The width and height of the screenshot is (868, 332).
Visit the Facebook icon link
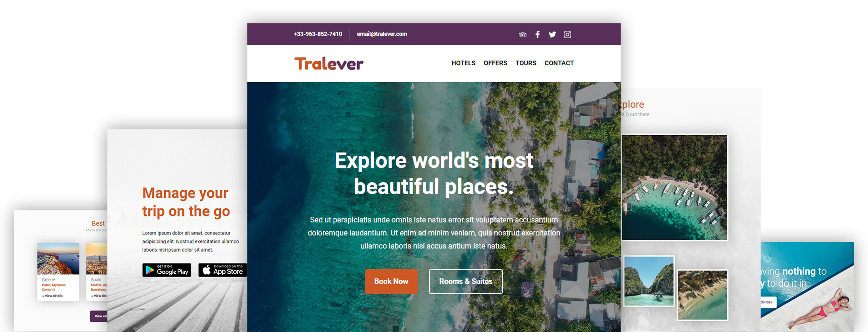click(x=538, y=35)
